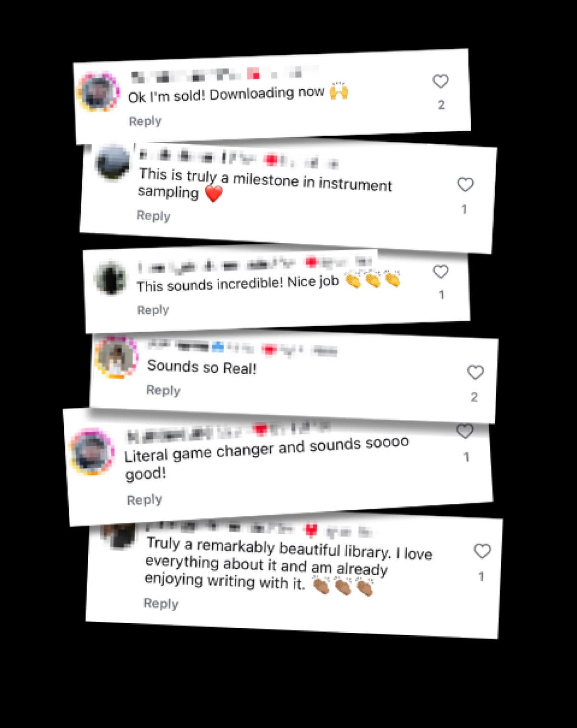View profile picture next to "Sounds so Real!"
This screenshot has height=728, width=577.
(116, 357)
